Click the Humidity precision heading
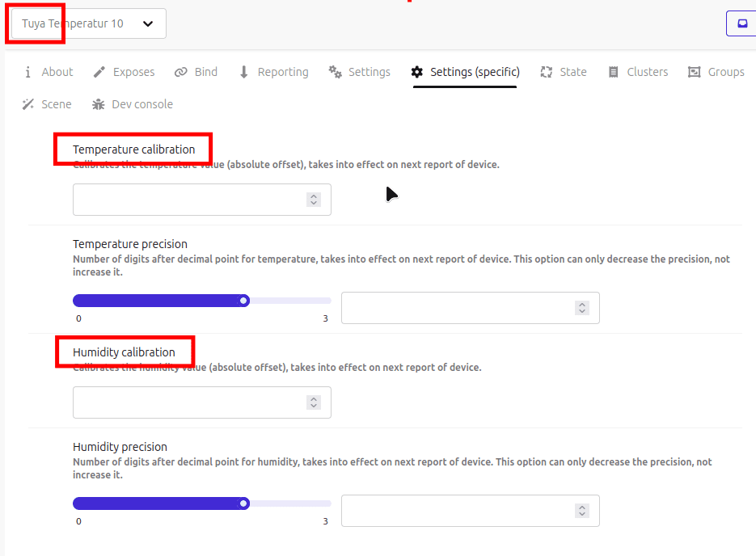 [120, 447]
